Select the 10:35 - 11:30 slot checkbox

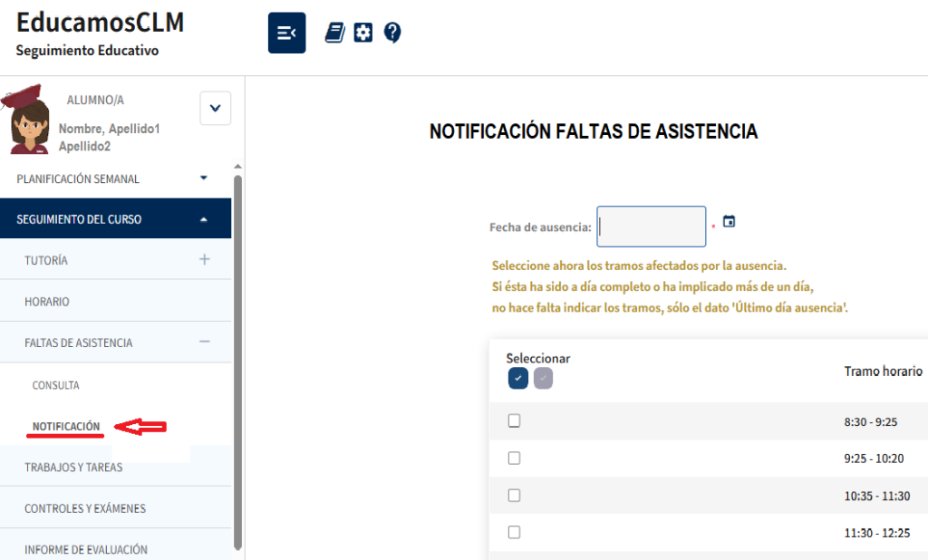[514, 496]
